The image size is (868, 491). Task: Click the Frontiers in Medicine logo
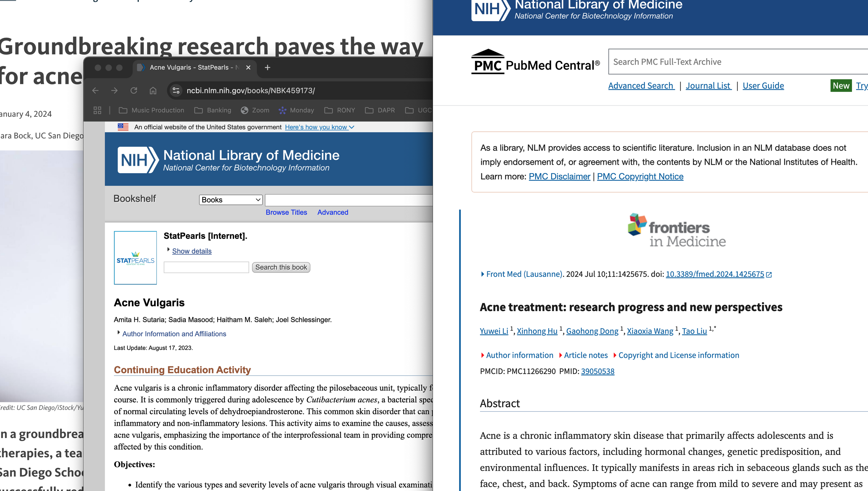(x=676, y=230)
